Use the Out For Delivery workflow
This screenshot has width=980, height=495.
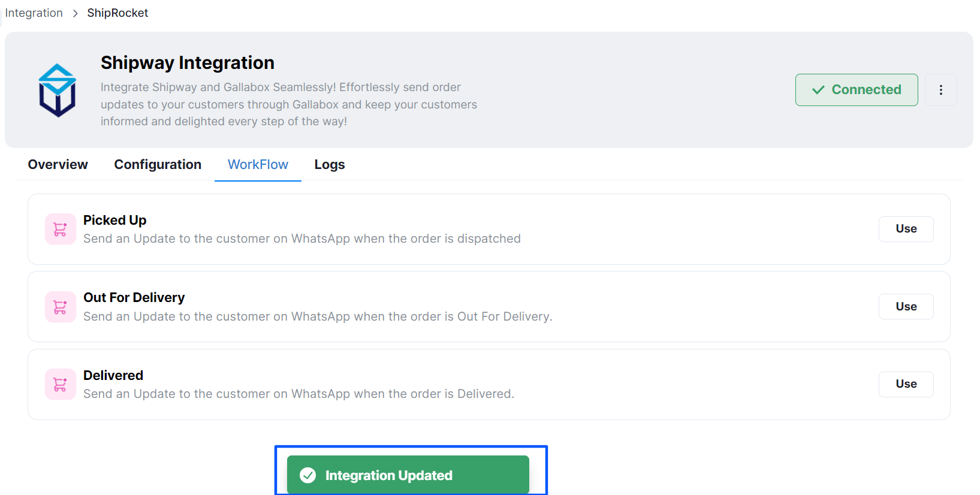[x=906, y=306]
